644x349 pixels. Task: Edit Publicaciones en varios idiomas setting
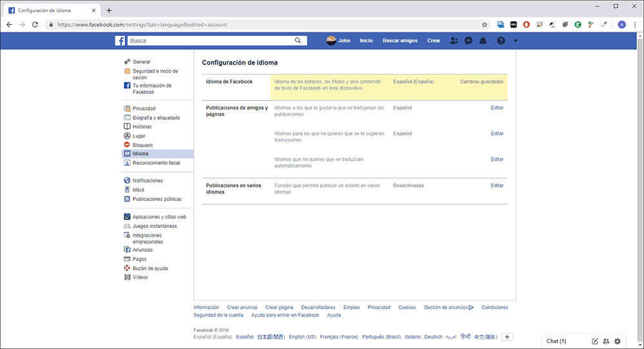tap(497, 185)
